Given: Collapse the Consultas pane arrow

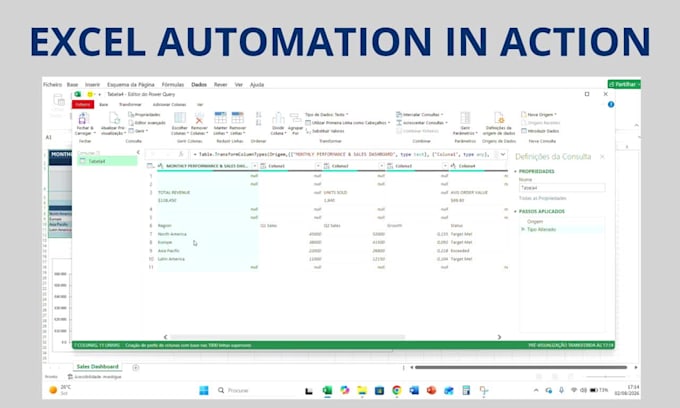Looking at the screenshot, I should click(x=138, y=152).
